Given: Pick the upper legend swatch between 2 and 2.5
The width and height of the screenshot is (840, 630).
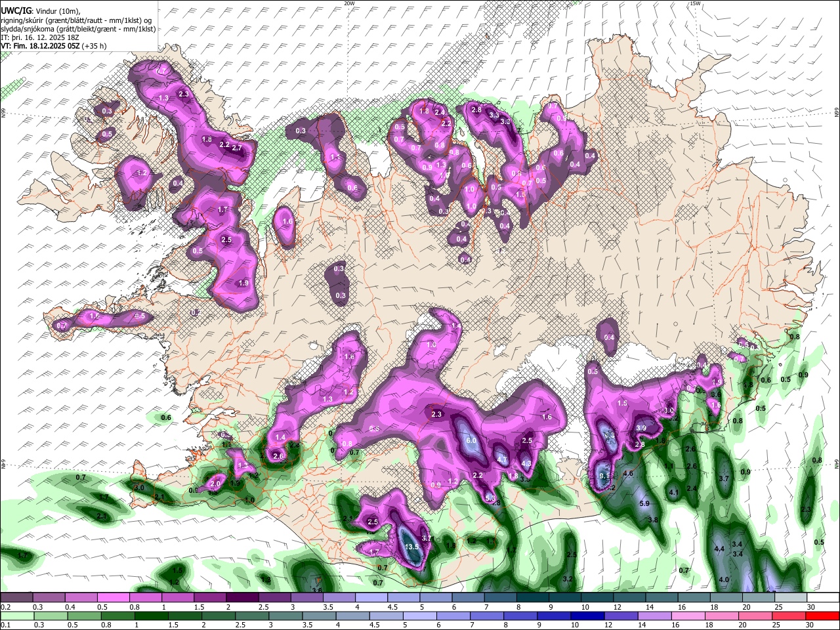Looking at the screenshot, I should [241, 598].
